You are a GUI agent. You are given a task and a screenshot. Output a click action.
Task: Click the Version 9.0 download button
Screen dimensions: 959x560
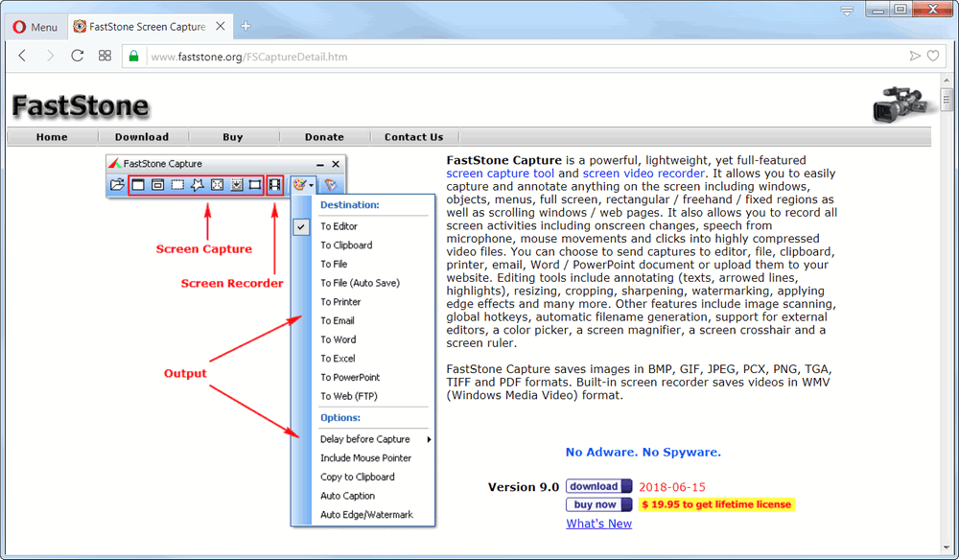point(598,486)
